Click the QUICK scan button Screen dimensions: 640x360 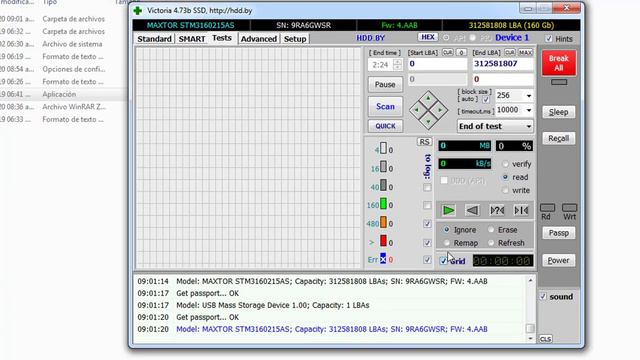point(385,126)
